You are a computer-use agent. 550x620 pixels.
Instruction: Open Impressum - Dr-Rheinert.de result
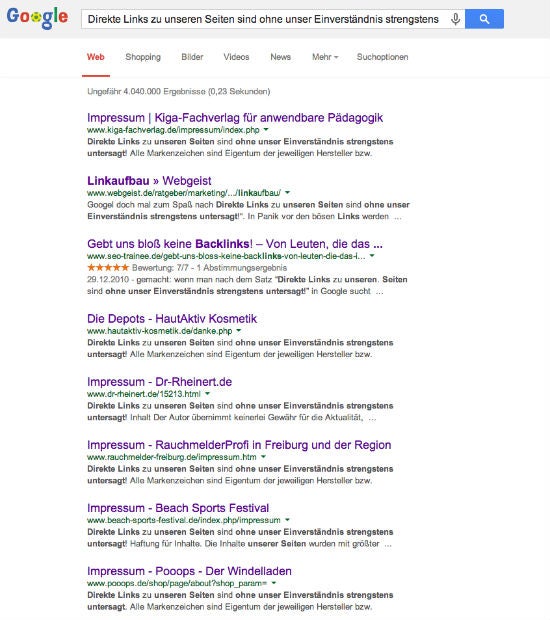(159, 382)
